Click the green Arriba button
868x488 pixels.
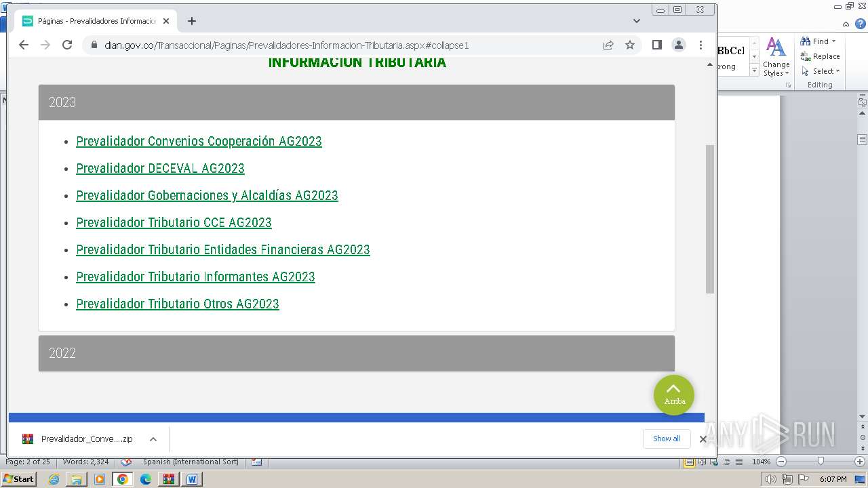(x=674, y=395)
